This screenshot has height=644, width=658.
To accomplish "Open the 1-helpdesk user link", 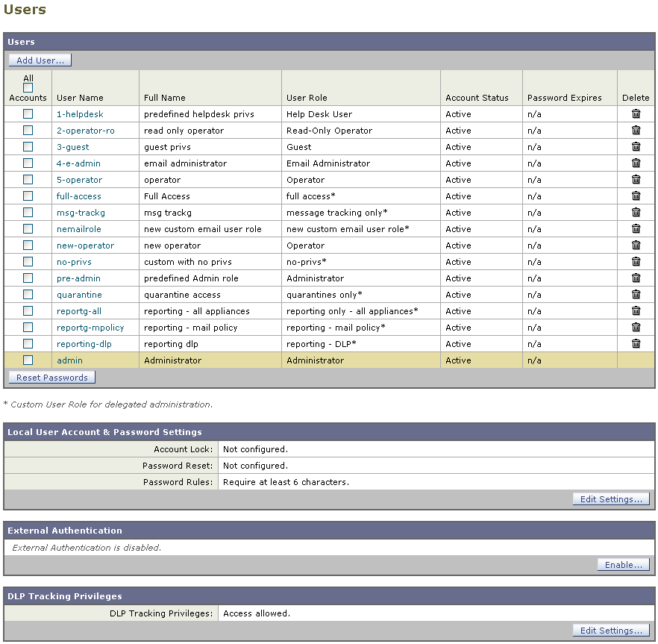I will (80, 114).
